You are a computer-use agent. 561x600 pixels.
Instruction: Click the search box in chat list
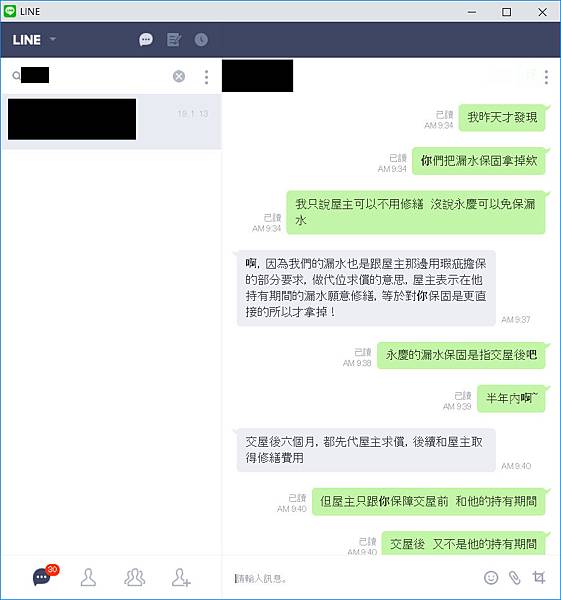92,76
